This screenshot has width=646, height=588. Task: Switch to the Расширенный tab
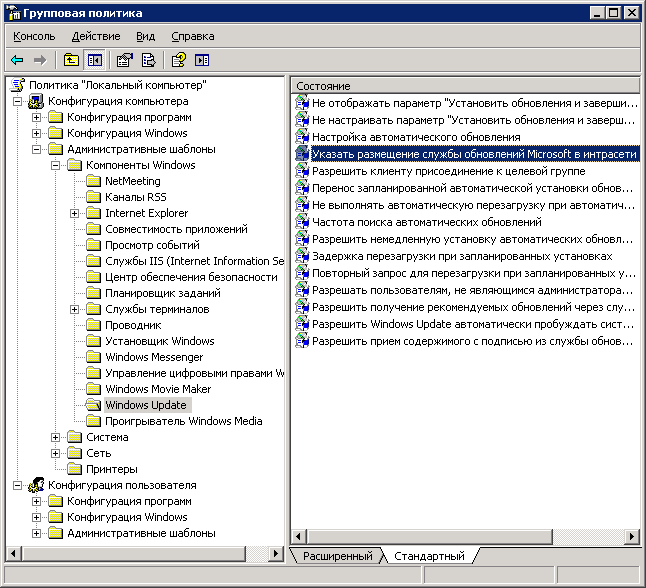click(x=337, y=556)
